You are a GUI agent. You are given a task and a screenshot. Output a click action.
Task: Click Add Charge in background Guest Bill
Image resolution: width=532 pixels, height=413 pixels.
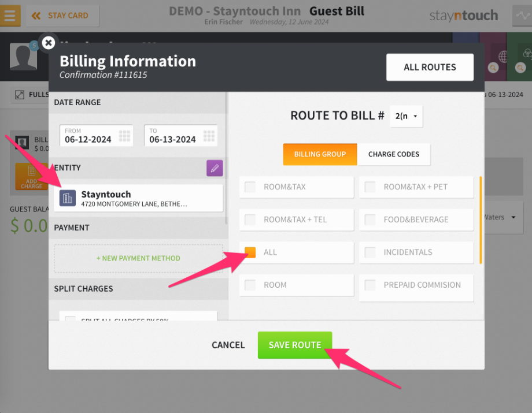pyautogui.click(x=32, y=176)
